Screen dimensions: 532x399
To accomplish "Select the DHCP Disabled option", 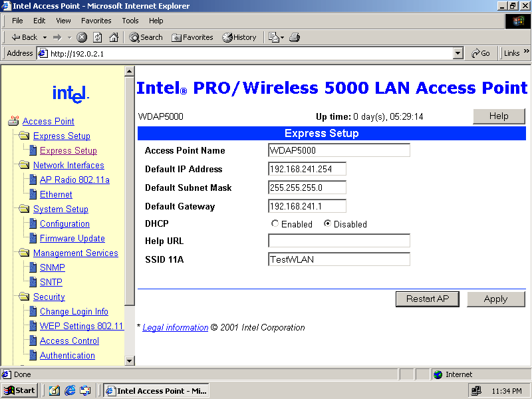I will [x=327, y=224].
